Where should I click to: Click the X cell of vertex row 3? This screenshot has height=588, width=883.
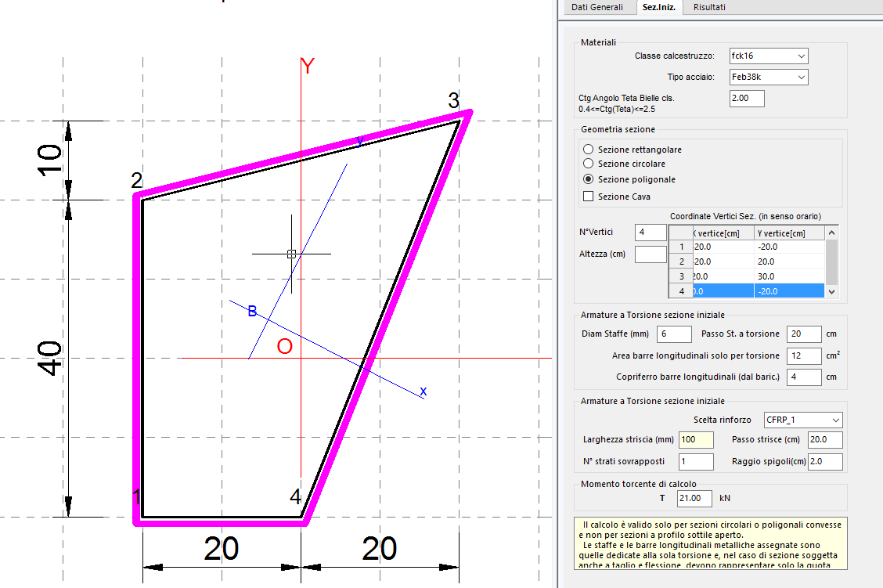[723, 276]
